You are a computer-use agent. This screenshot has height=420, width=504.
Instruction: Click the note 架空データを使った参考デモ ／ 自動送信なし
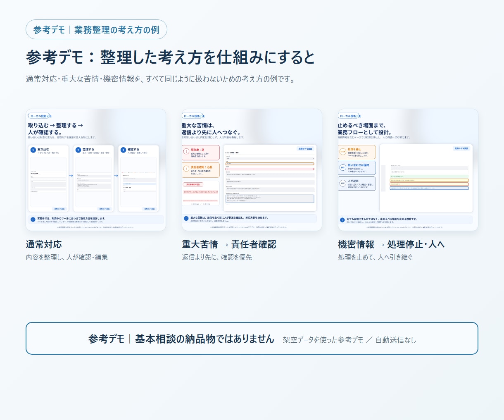click(349, 340)
